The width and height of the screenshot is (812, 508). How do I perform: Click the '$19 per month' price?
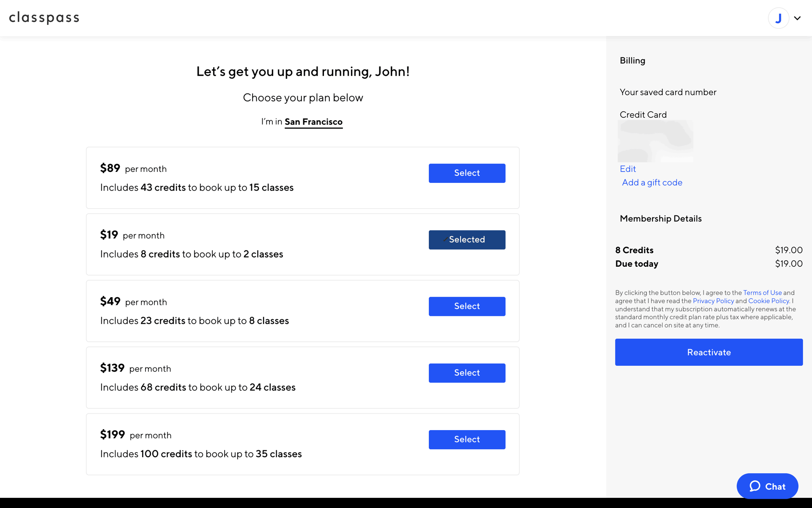click(x=132, y=235)
